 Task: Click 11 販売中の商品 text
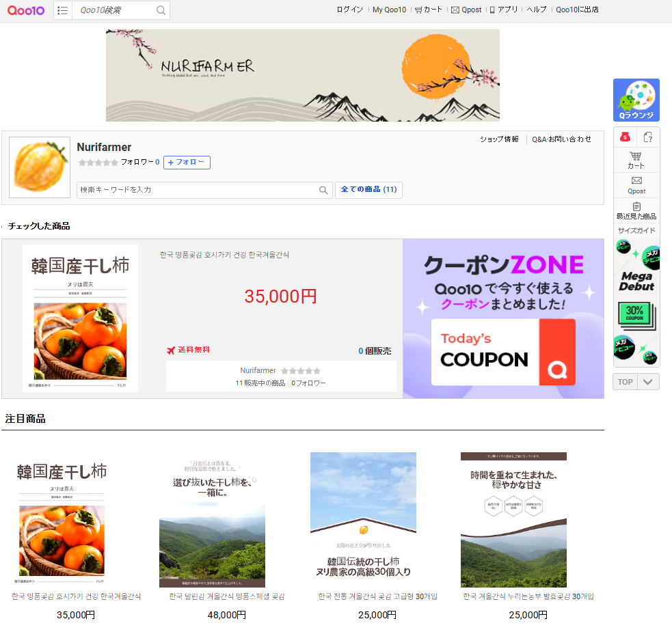point(260,383)
